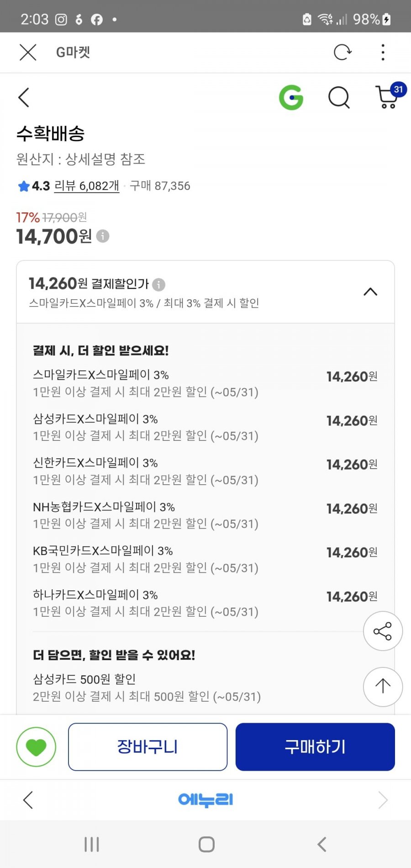Tap the share icon button

[x=383, y=631]
